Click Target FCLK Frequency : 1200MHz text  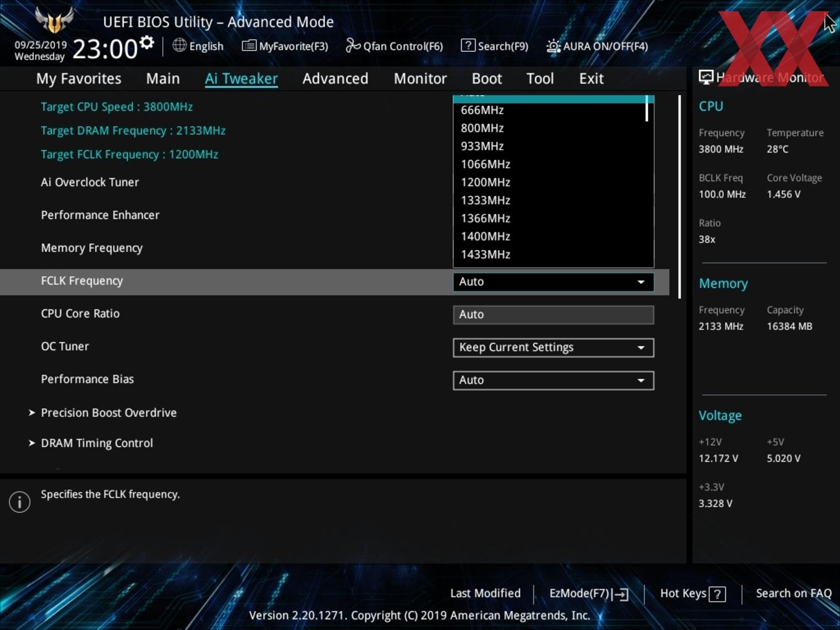tap(130, 154)
